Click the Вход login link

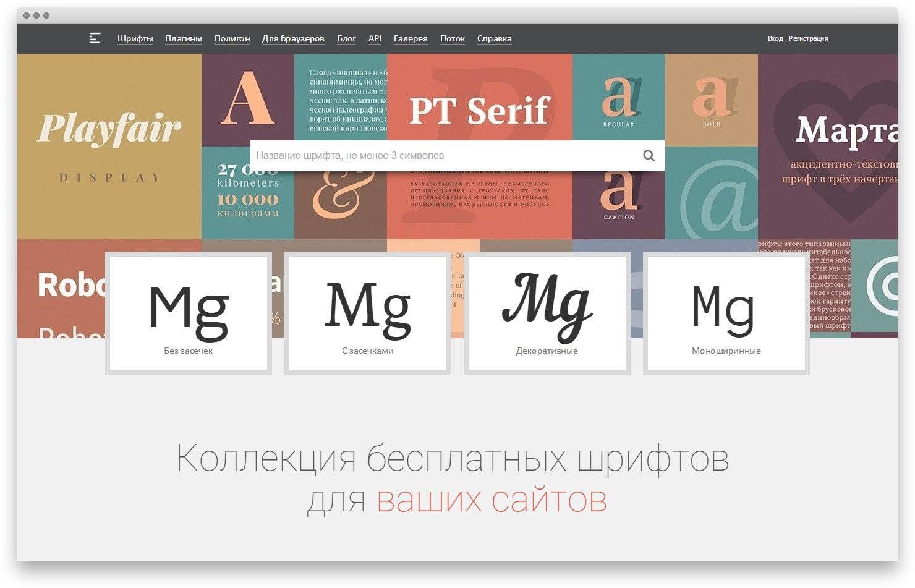tap(775, 38)
